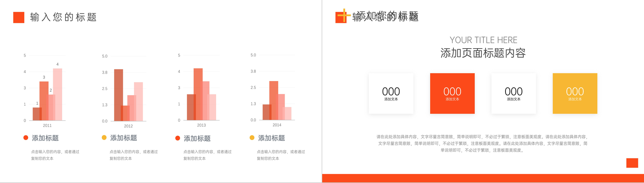Select the 添加标题 heading under the 2011 chart
Image resolution: width=644 pixels, height=183 pixels.
(x=45, y=138)
